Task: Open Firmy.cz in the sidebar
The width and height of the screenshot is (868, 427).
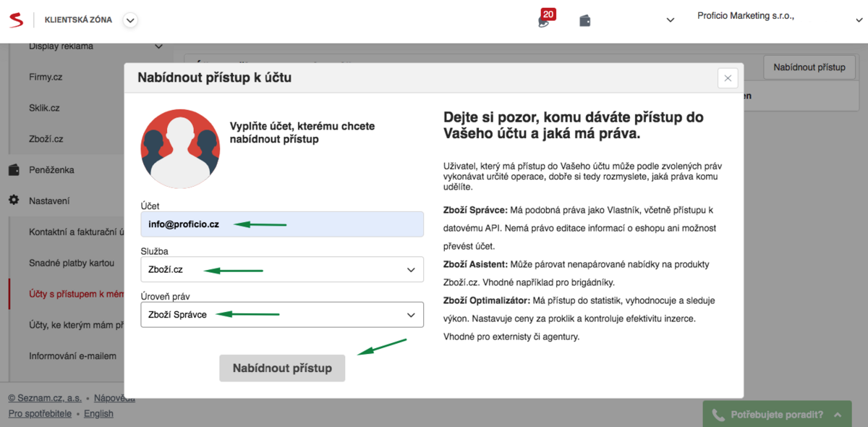Action: 46,77
